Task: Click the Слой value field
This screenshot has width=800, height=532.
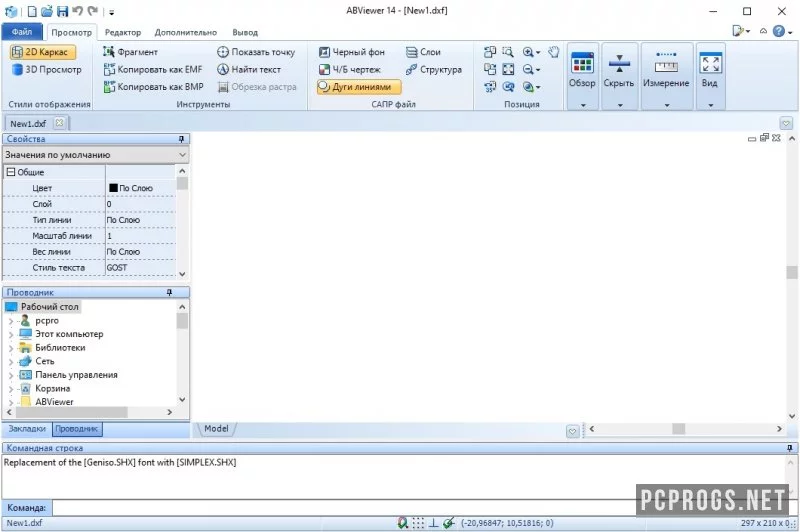Action: coord(141,204)
